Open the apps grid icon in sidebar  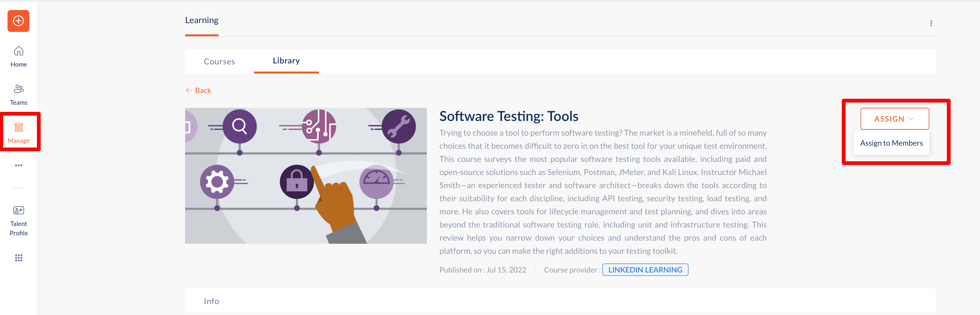pos(19,258)
